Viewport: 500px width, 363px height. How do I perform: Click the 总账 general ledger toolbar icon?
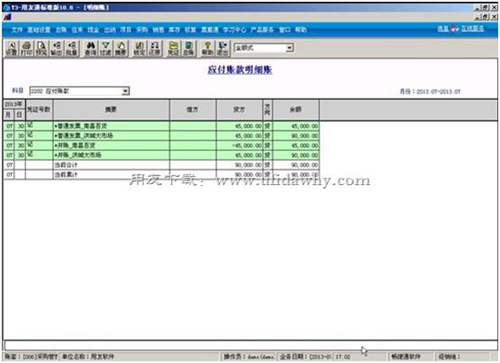click(188, 48)
